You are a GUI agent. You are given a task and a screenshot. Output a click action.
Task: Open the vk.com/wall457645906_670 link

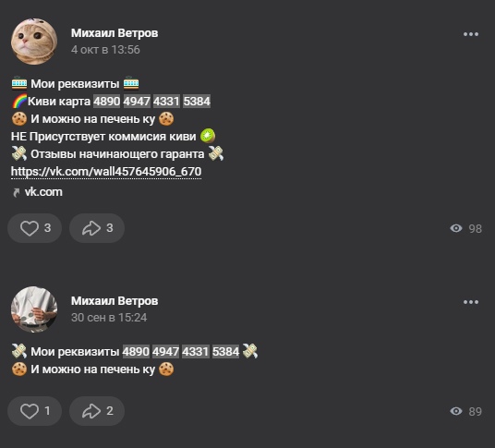[x=106, y=172]
